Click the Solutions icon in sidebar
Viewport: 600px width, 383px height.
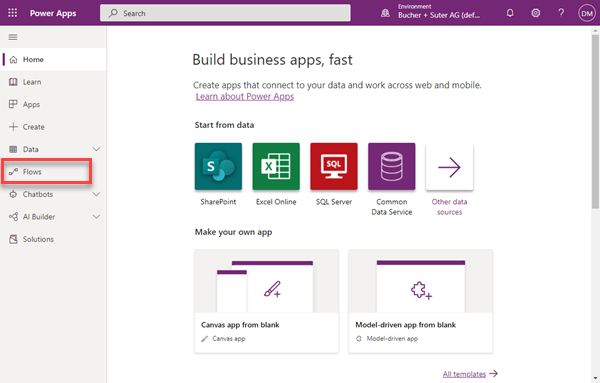click(13, 239)
